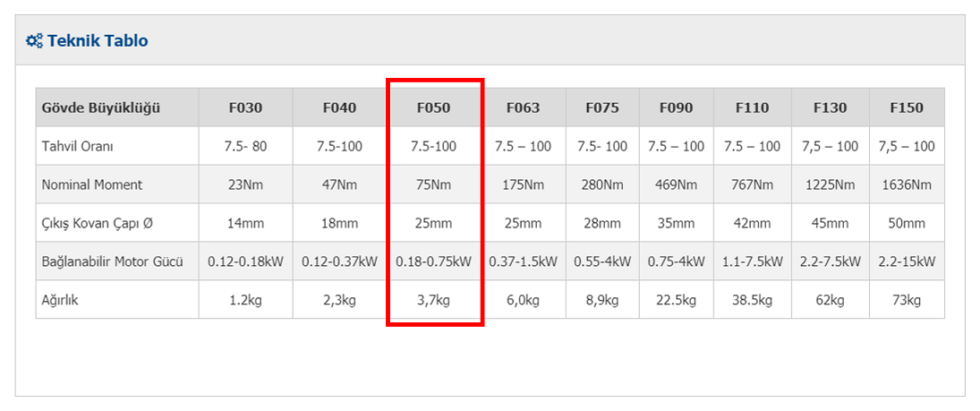Viewport: 980px width, 411px height.
Task: Click the Tahvil Oranı row label
Action: pyautogui.click(x=78, y=147)
